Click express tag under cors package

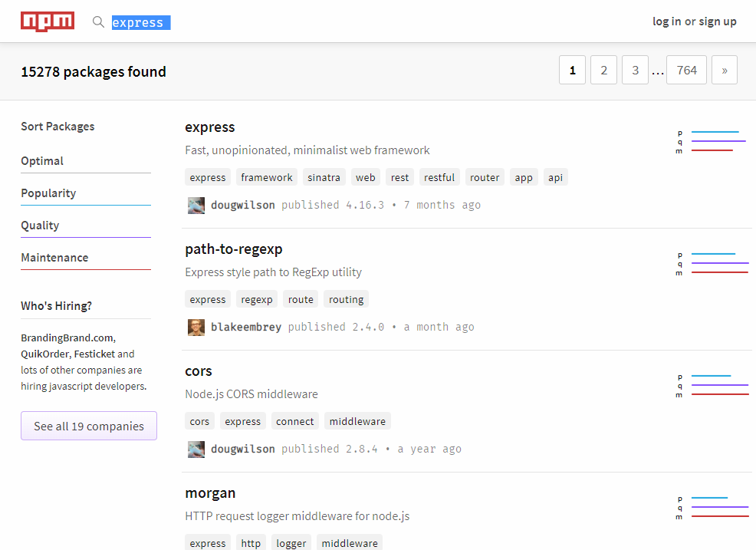(242, 421)
